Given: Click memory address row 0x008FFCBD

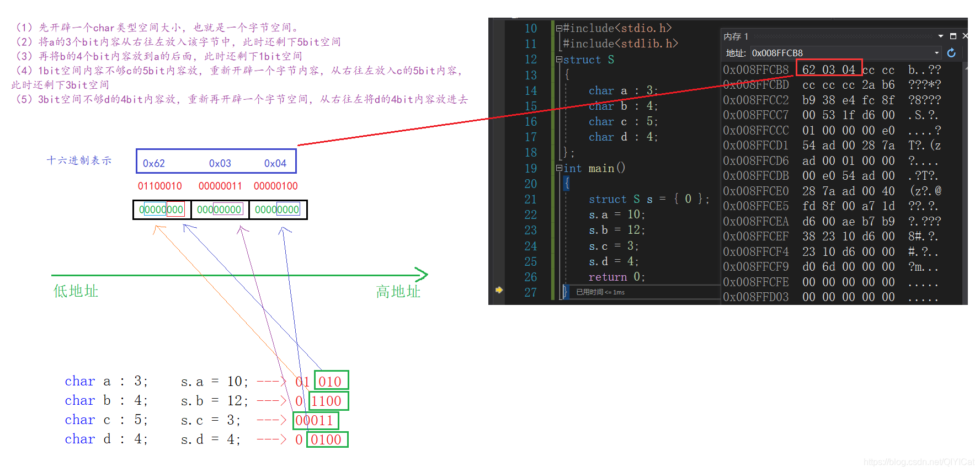Looking at the screenshot, I should pos(756,85).
